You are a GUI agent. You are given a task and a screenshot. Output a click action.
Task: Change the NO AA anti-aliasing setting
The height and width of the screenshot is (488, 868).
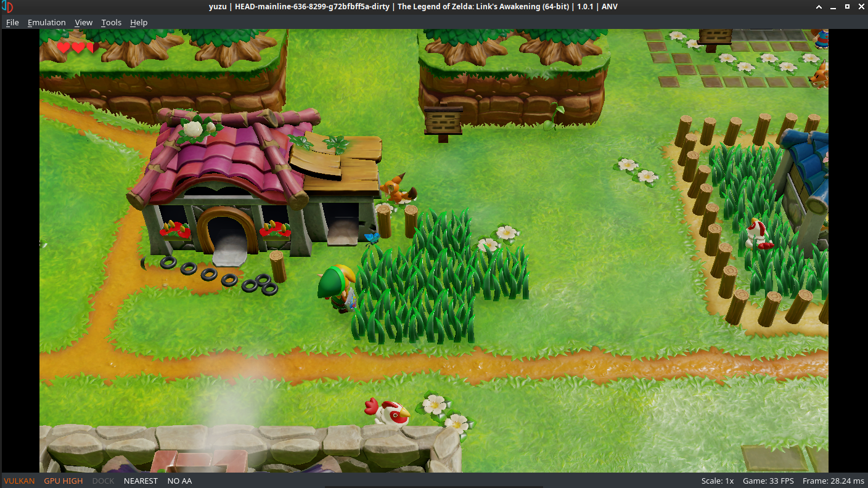tap(179, 481)
